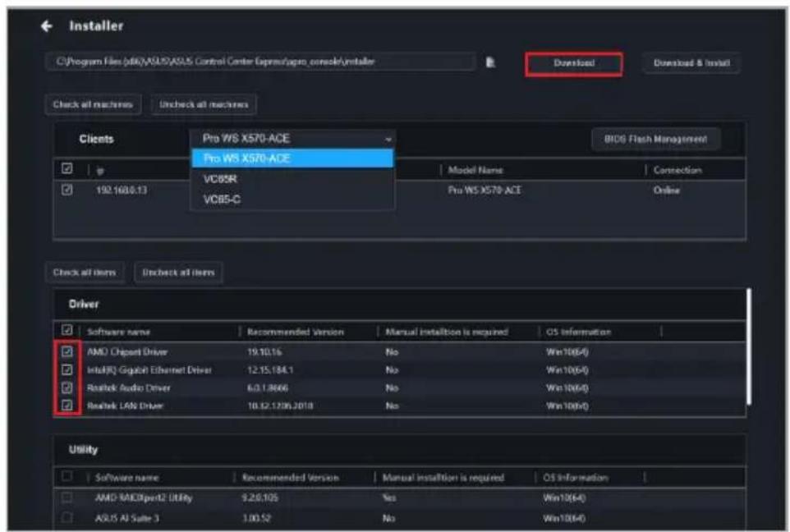Image resolution: width=790 pixels, height=532 pixels.
Task: Click the ASUS AI Suite 3 name
Action: point(127,518)
